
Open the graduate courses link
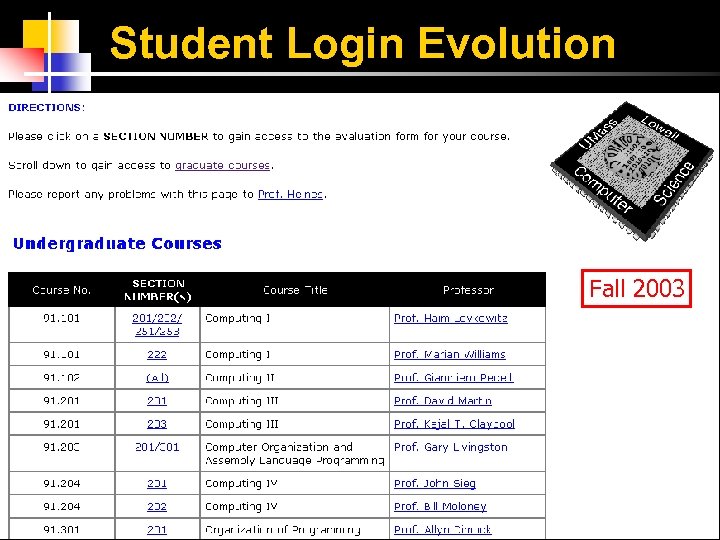click(x=222, y=165)
